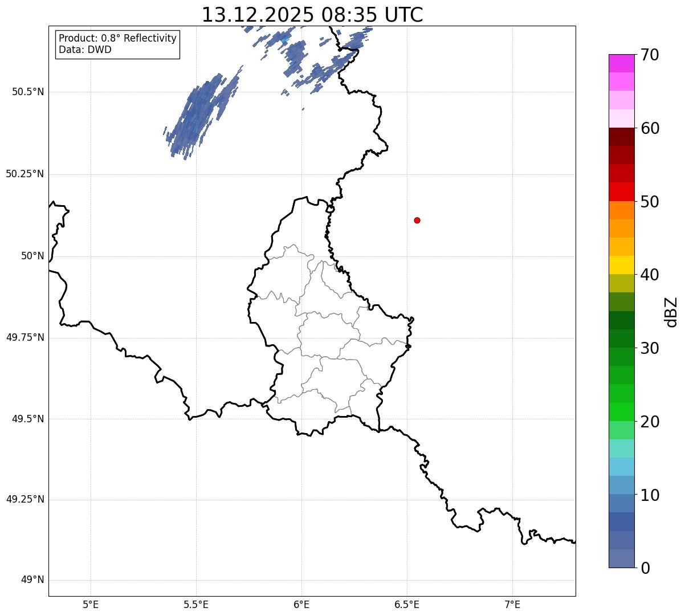Click the 6°E longitude label

point(301,605)
